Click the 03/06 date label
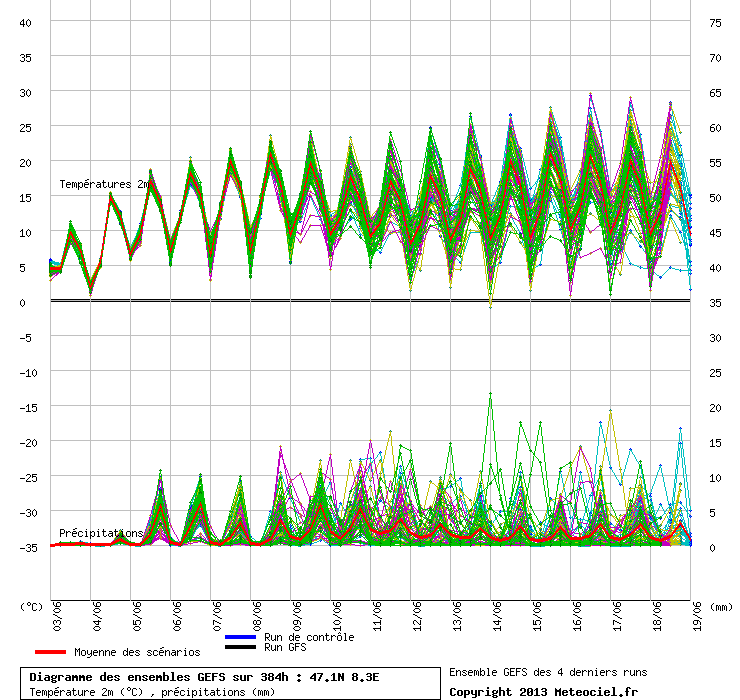The width and height of the screenshot is (740, 700). (57, 616)
